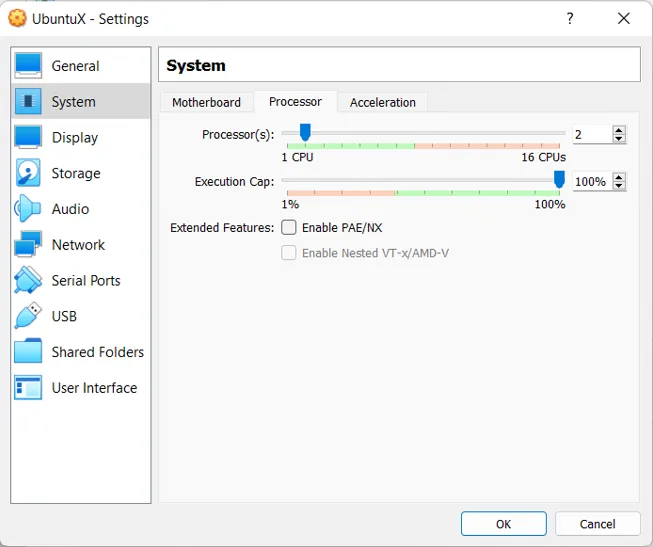Click the Network monitors icon in sidebar
This screenshot has width=653, height=547.
pyautogui.click(x=28, y=244)
